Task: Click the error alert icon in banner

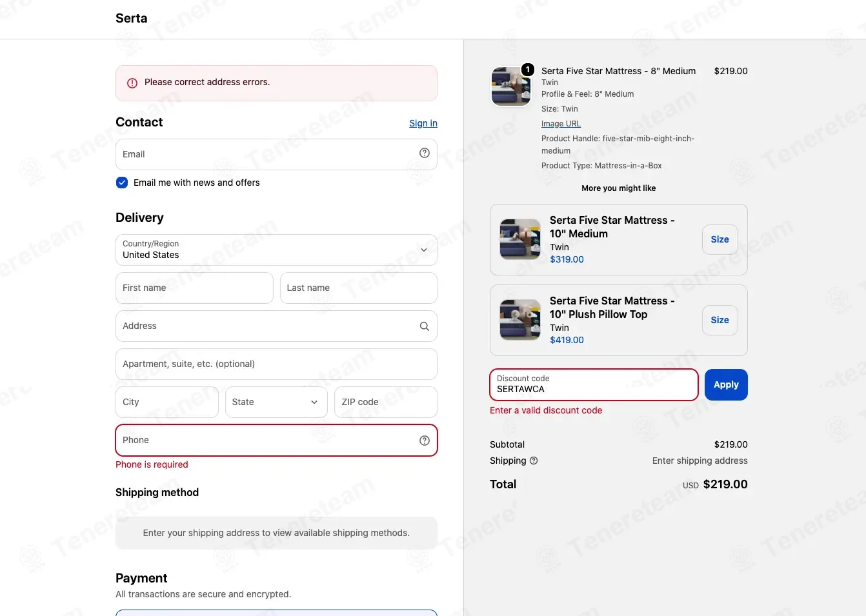Action: pos(132,83)
